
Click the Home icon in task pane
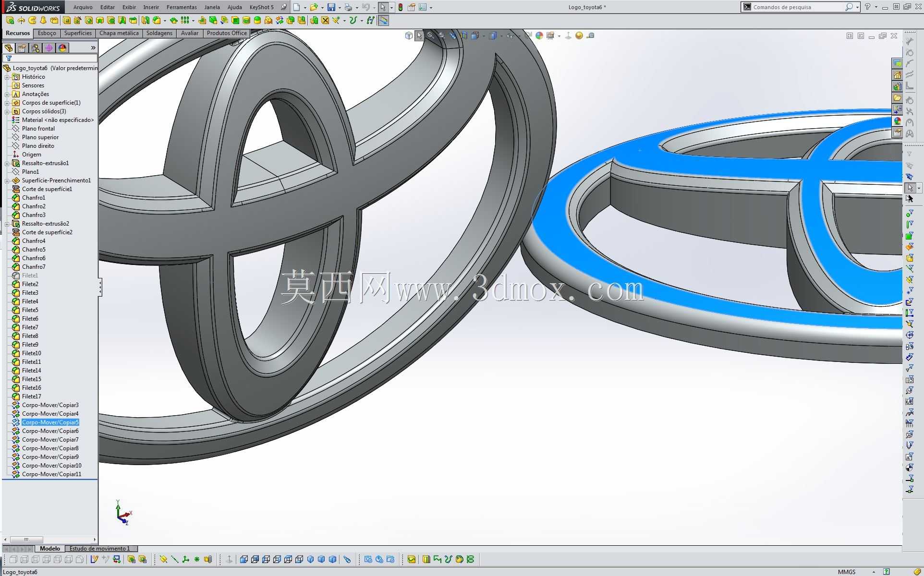(x=897, y=75)
